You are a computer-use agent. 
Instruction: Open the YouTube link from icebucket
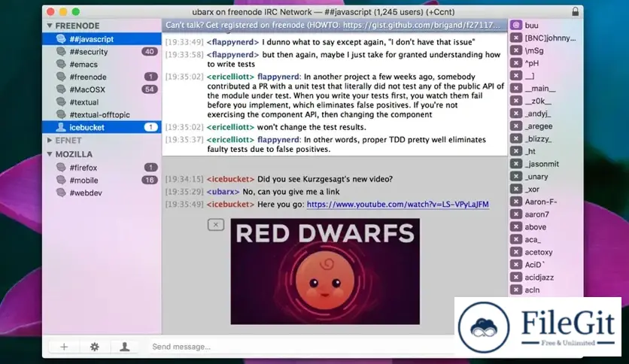pos(397,205)
